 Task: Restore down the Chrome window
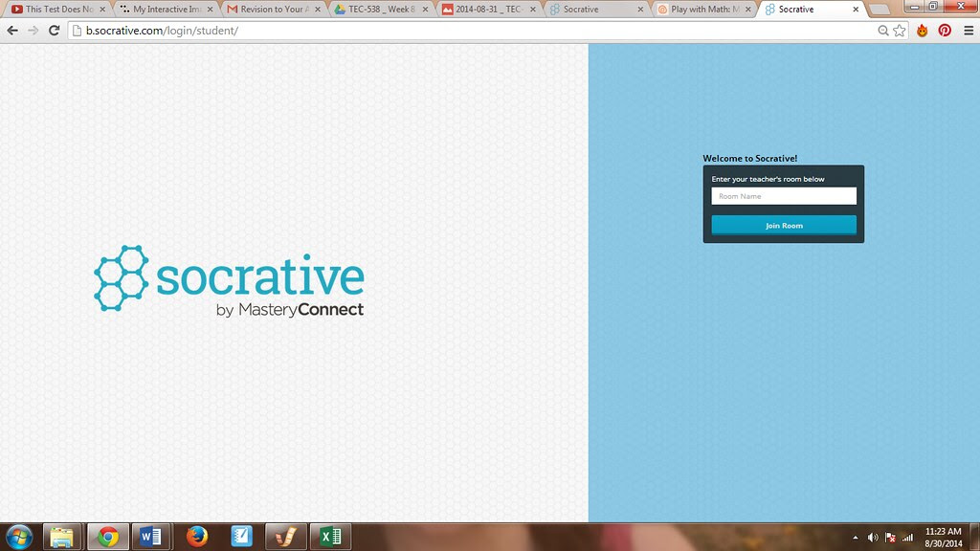933,7
